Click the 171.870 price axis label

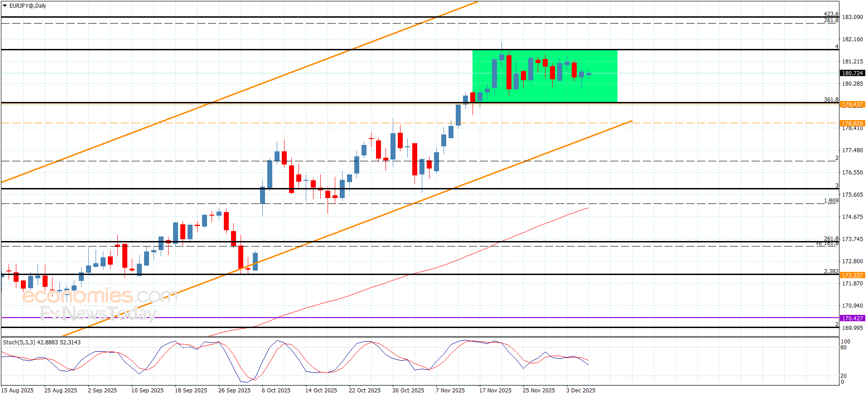852,284
